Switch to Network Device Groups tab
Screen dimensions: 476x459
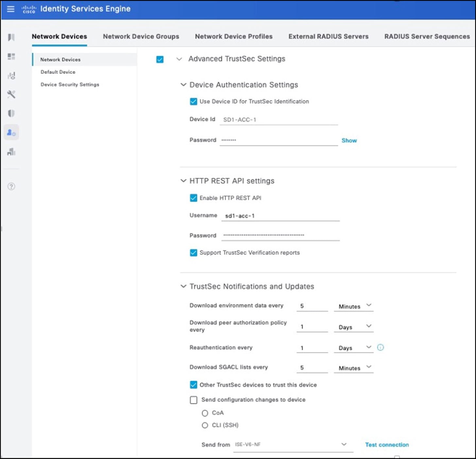point(141,37)
